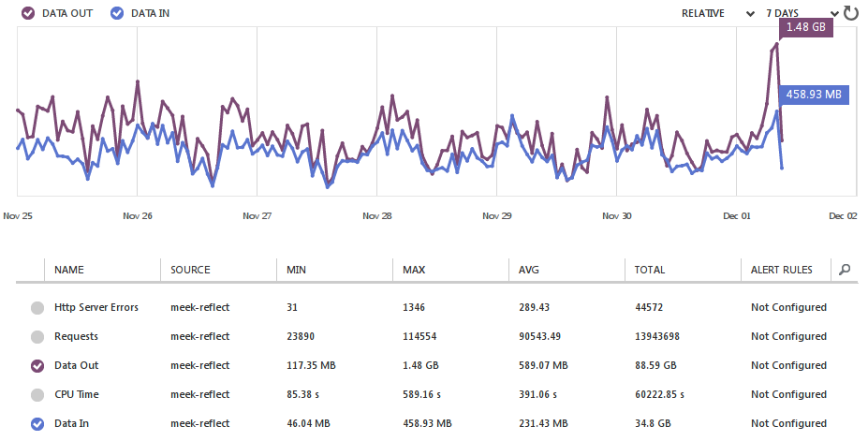868x441 pixels.
Task: Sort by the TOTAL column header
Action: click(650, 270)
